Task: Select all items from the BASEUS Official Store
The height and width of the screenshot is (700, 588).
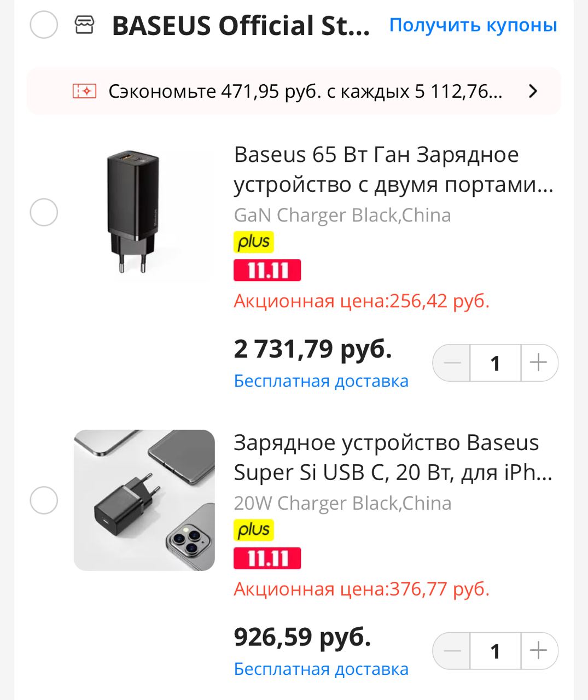Action: [44, 25]
